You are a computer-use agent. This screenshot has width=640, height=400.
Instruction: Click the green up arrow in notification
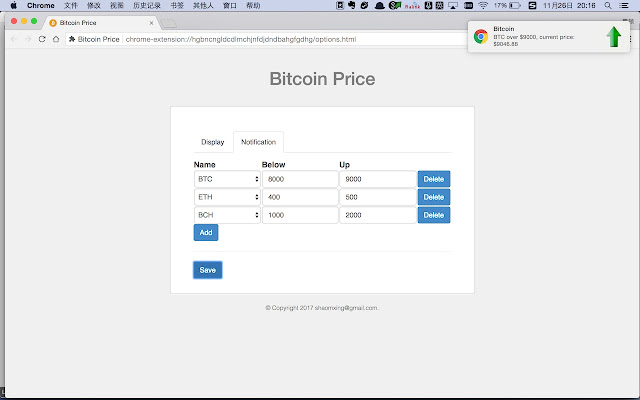pos(613,37)
